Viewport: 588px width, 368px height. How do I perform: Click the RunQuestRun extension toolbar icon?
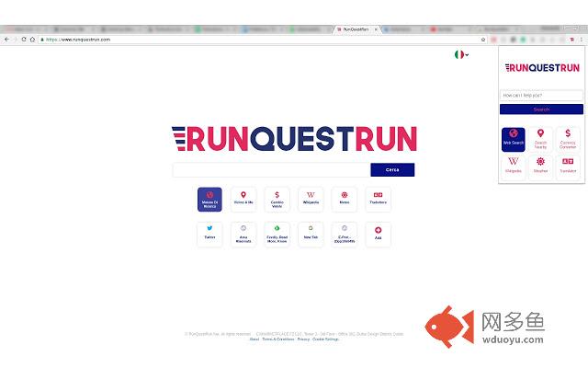pyautogui.click(x=571, y=40)
